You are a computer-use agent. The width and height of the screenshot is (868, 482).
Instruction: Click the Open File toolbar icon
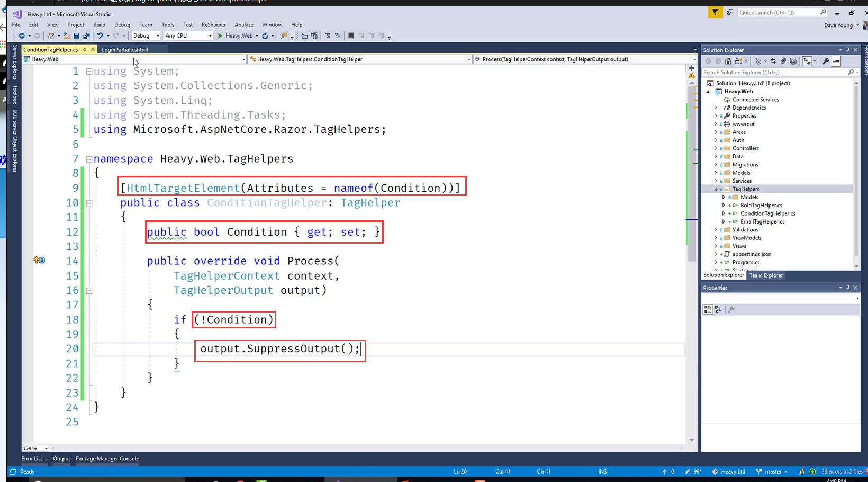pos(66,35)
